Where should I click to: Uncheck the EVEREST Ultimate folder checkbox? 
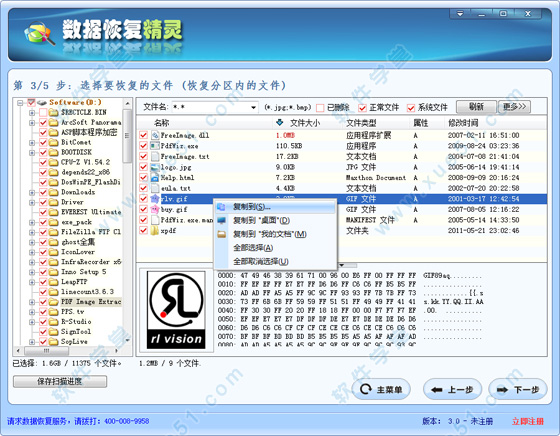point(43,212)
